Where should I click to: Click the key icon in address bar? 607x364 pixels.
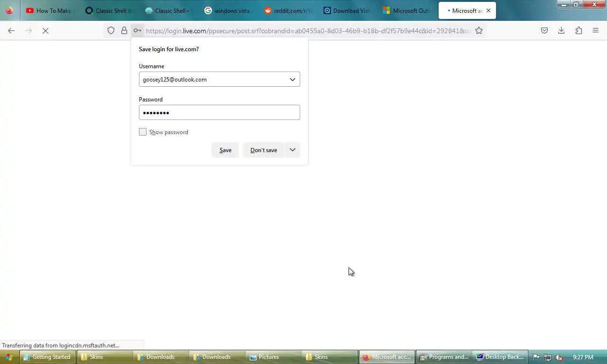pyautogui.click(x=137, y=30)
